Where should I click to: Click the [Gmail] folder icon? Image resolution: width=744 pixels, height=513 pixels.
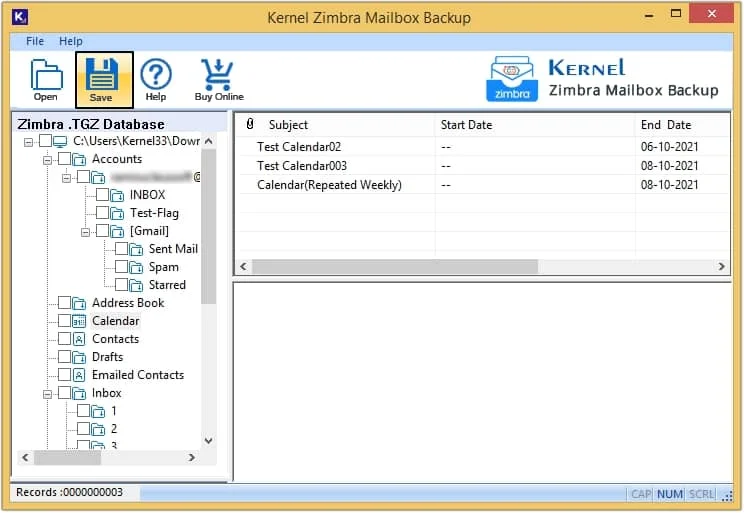pos(117,231)
